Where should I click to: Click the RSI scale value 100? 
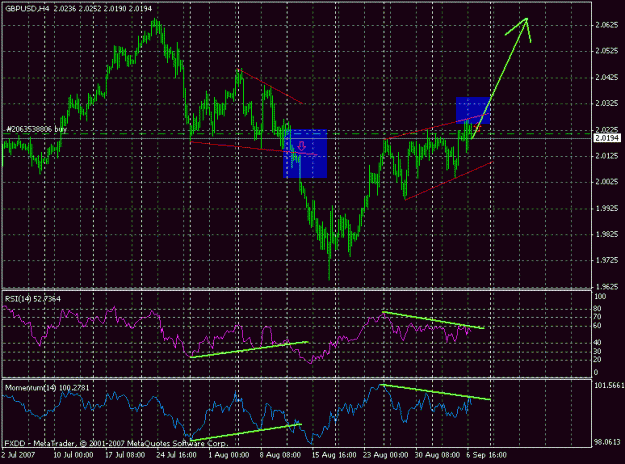pyautogui.click(x=600, y=297)
